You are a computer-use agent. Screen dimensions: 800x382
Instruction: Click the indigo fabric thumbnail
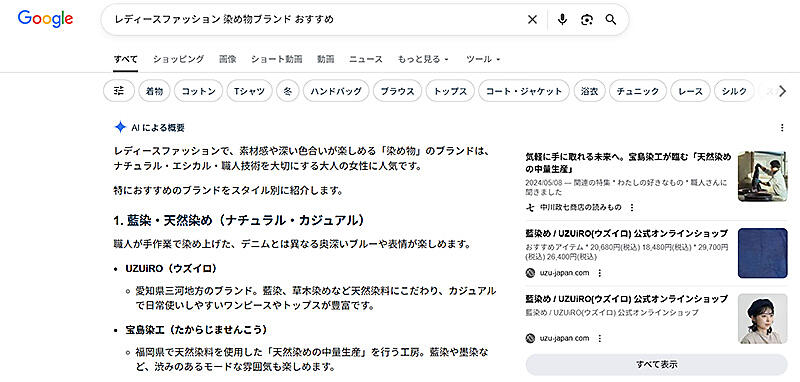click(x=763, y=253)
